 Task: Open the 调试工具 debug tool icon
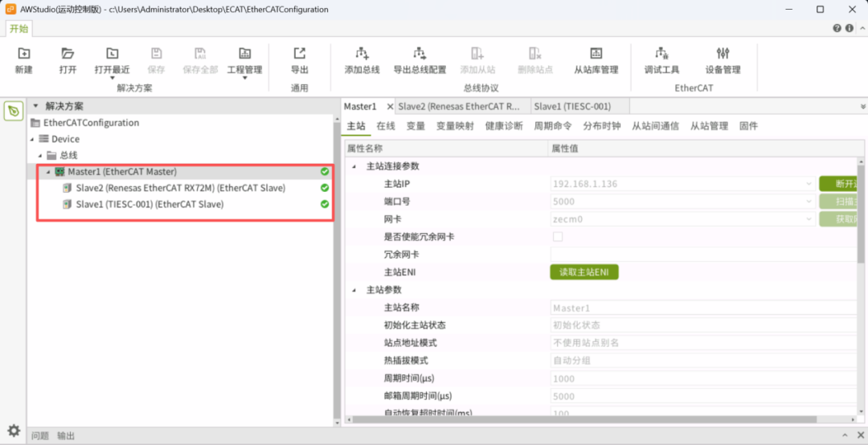tap(661, 53)
